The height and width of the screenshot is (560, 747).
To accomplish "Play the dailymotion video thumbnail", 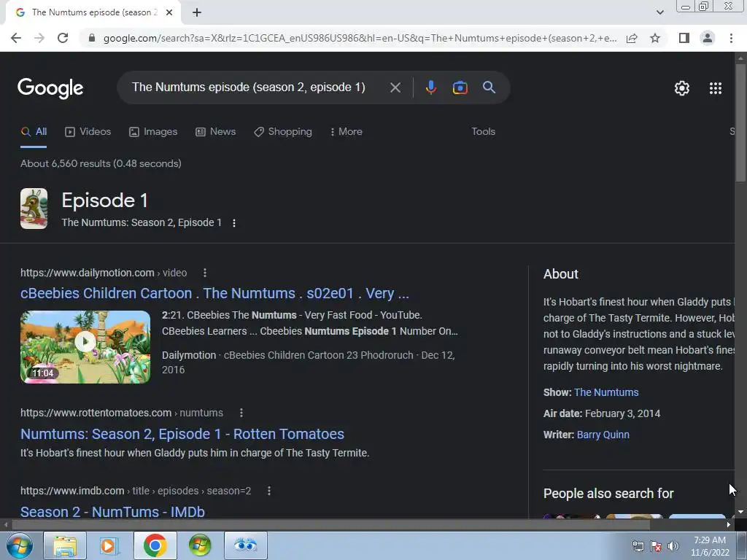I will coord(85,347).
